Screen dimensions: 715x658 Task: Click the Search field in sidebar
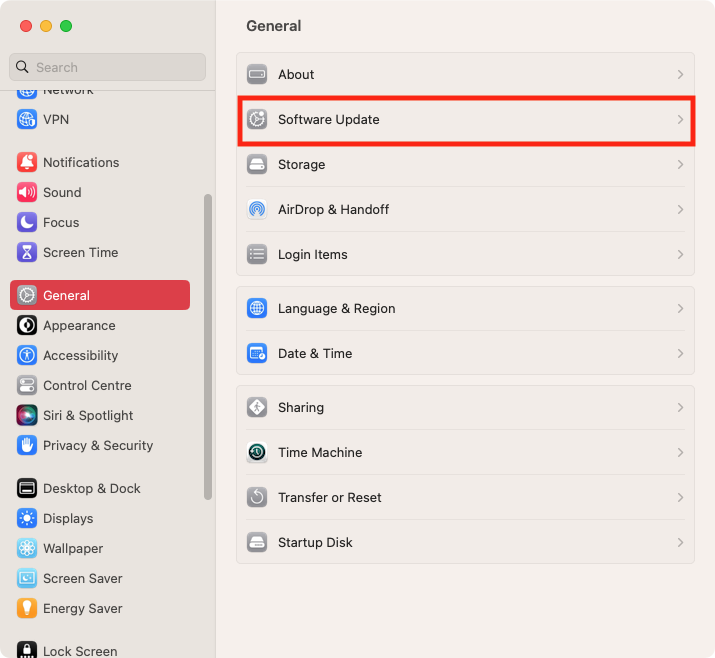coord(107,67)
